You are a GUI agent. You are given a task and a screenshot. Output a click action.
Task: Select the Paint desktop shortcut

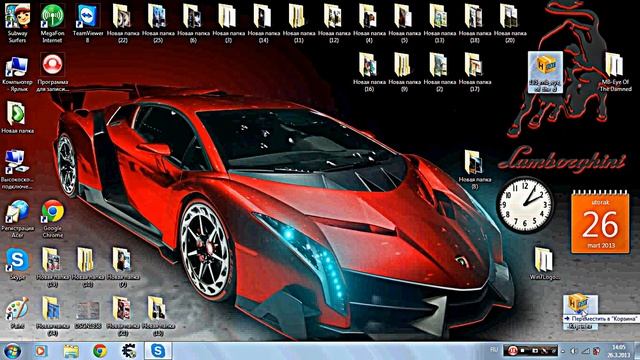[x=17, y=313]
